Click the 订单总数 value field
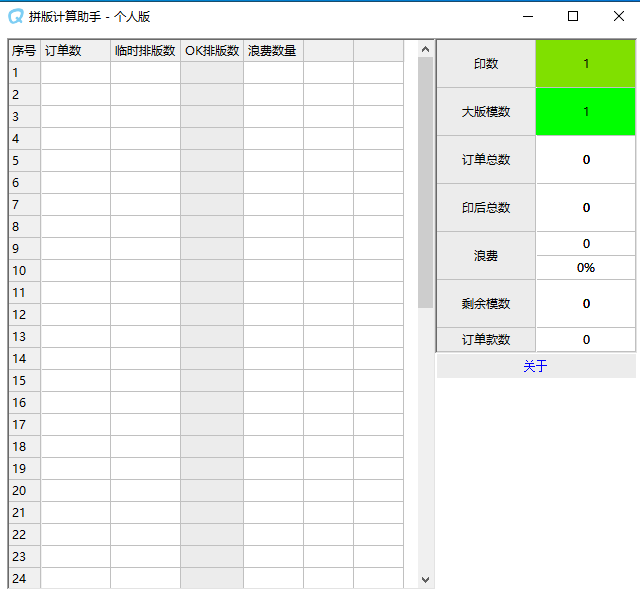The width and height of the screenshot is (640, 591). pos(585,160)
